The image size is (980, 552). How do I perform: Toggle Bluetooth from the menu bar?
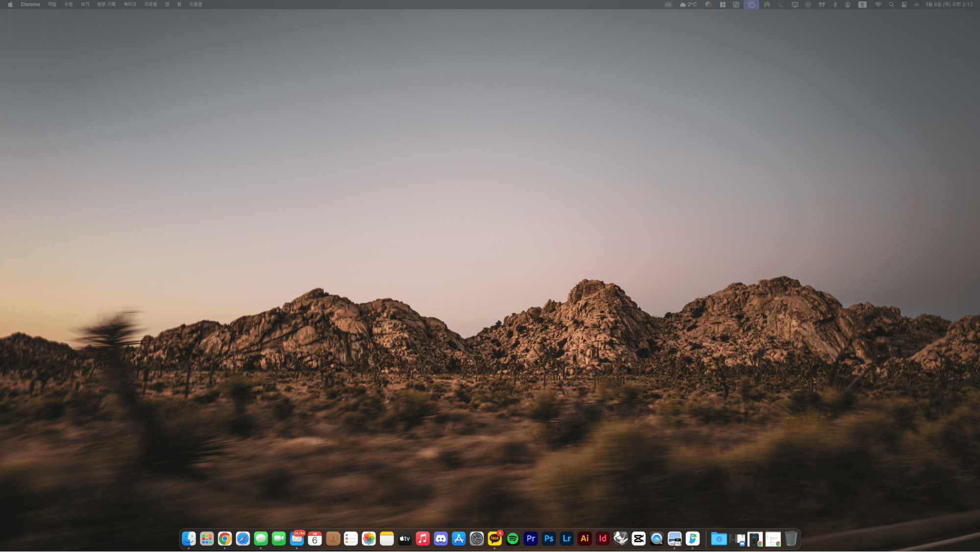pyautogui.click(x=834, y=4)
